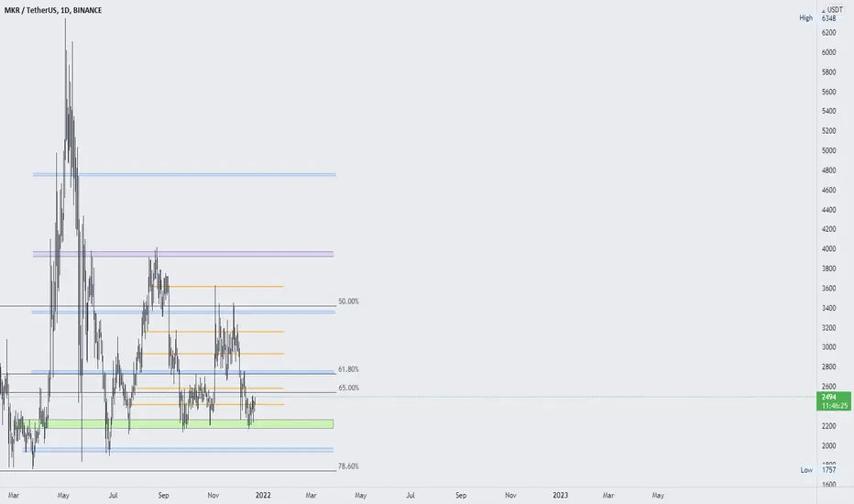Image resolution: width=854 pixels, height=504 pixels.
Task: Click the BINANCE exchange name in the title
Action: [87, 10]
